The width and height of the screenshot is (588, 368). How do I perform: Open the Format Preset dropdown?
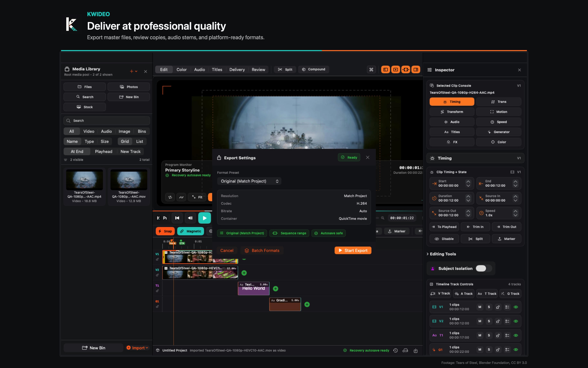tap(249, 181)
